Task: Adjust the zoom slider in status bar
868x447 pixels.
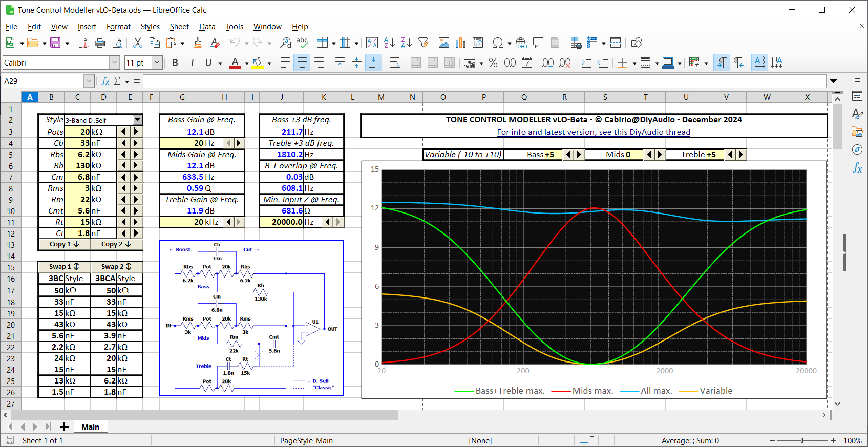Action: pyautogui.click(x=802, y=440)
